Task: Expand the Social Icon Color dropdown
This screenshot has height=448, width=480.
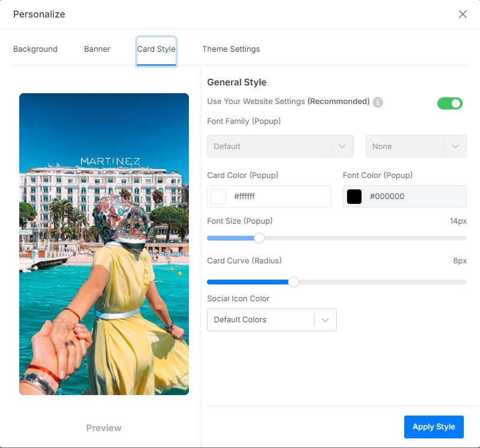Action: click(x=271, y=320)
